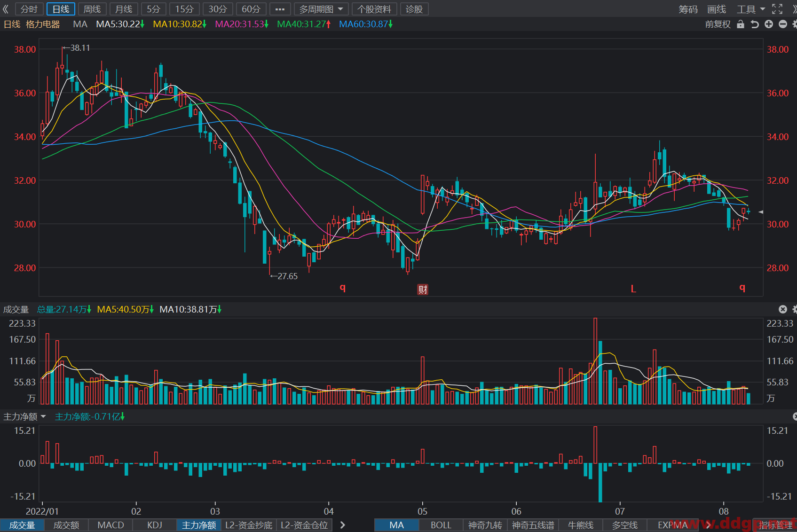Collapse left panel with double-chevron icon
This screenshot has width=797, height=532.
[6, 9]
